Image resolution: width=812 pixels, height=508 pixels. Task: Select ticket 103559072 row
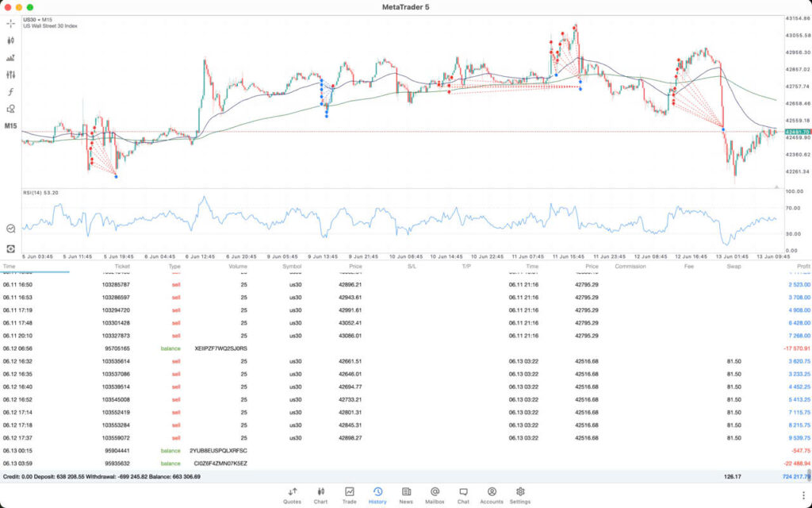406,437
